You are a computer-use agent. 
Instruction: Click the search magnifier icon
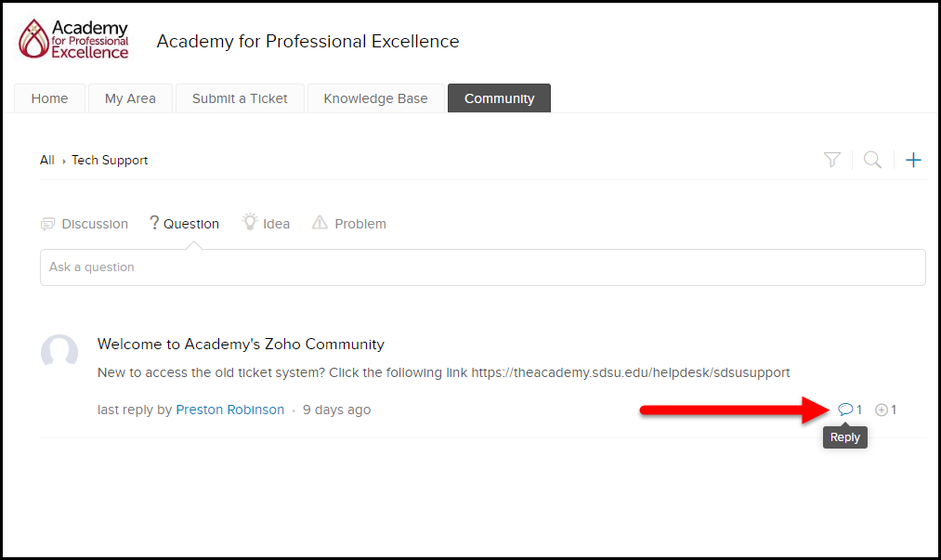tap(872, 160)
